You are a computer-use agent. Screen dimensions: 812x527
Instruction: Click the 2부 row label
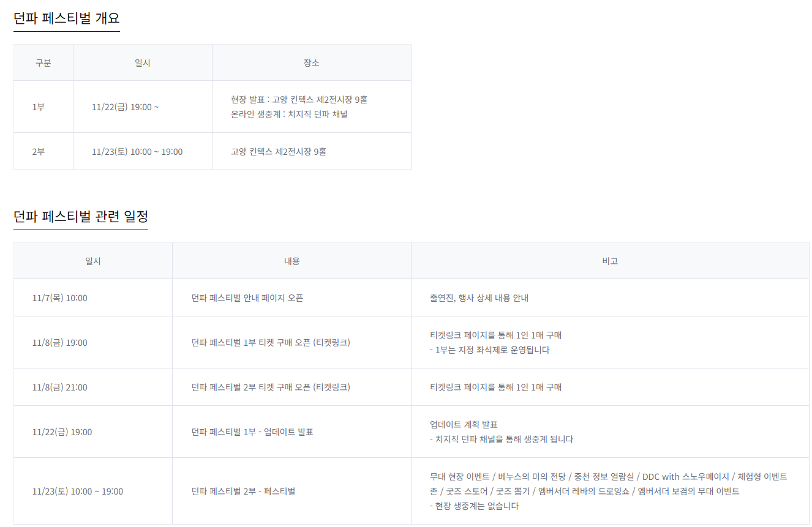39,151
